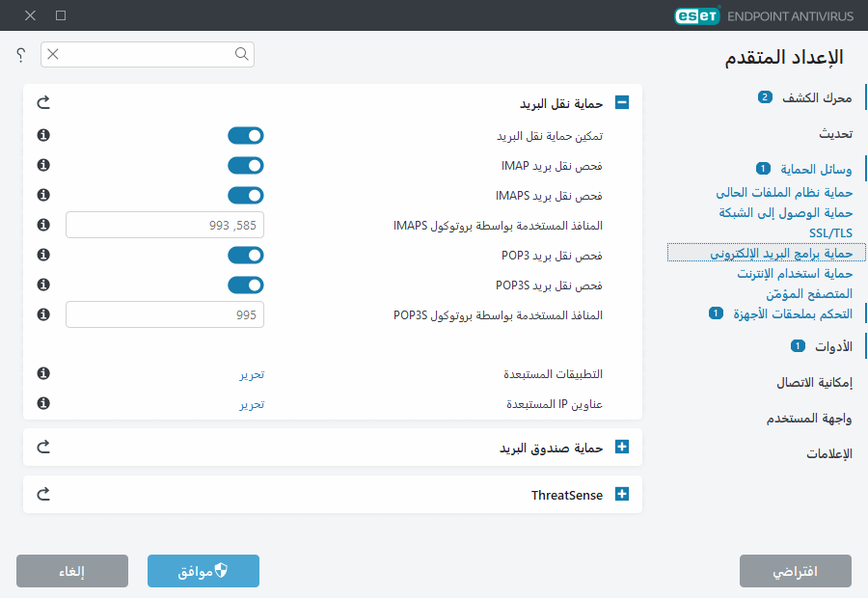Click the help question mark icon

coord(19,55)
